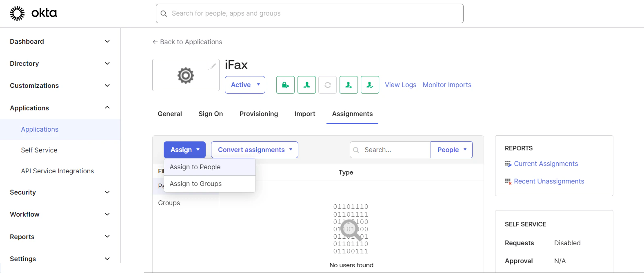This screenshot has width=644, height=273.
Task: Go back to Applications list
Action: coord(187,42)
